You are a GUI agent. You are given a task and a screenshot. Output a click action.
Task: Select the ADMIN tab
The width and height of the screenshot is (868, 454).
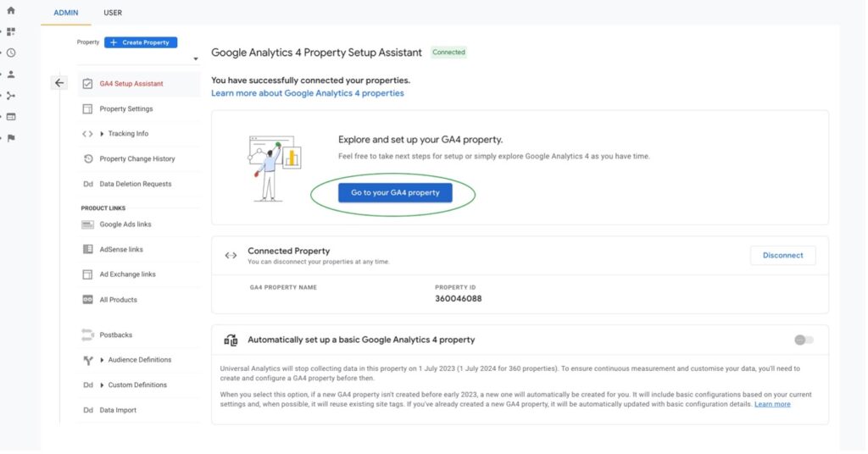[x=66, y=13]
